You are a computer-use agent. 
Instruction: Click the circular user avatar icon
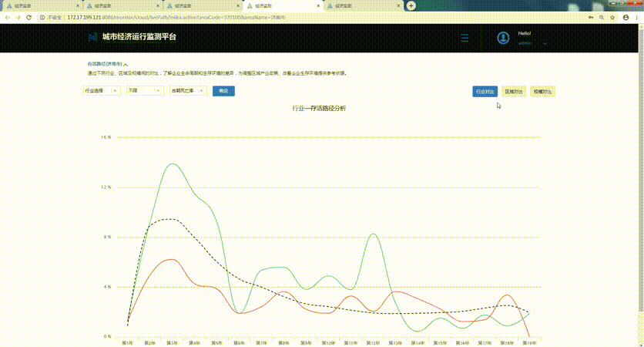click(503, 38)
